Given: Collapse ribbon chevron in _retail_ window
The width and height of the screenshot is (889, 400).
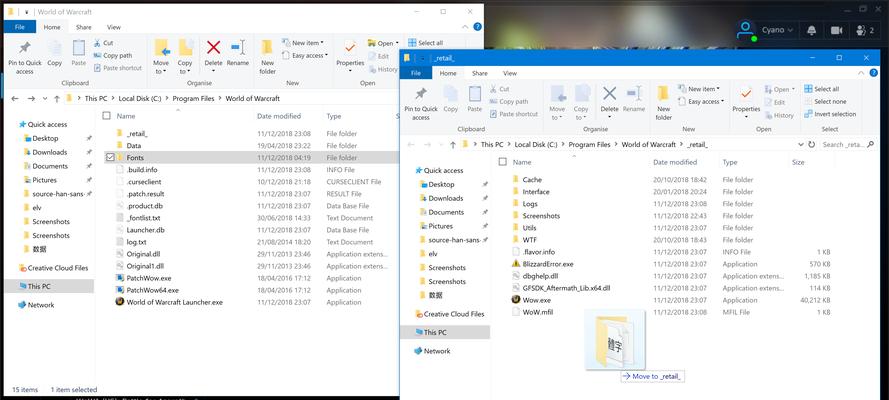Looking at the screenshot, I should tap(861, 73).
